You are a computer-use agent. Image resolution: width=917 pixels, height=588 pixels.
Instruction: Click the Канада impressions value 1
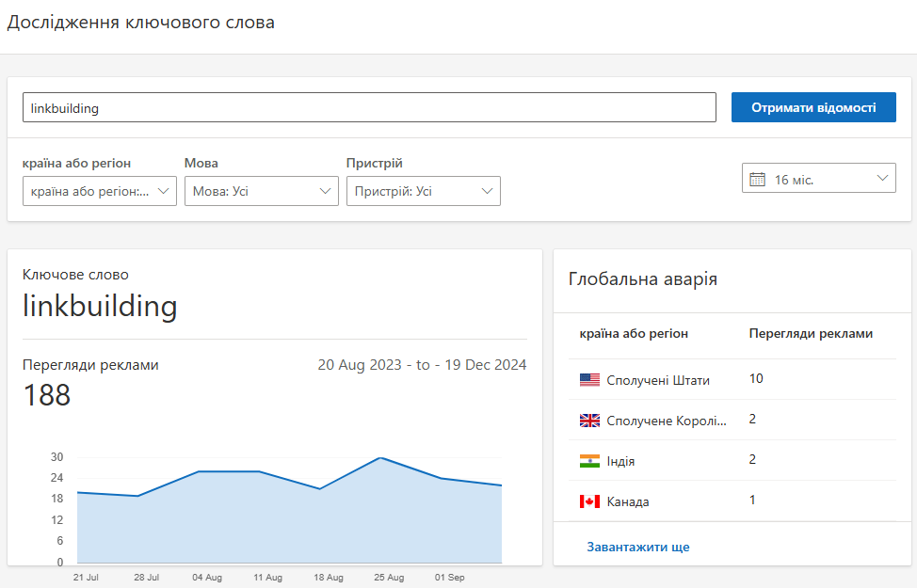(752, 501)
